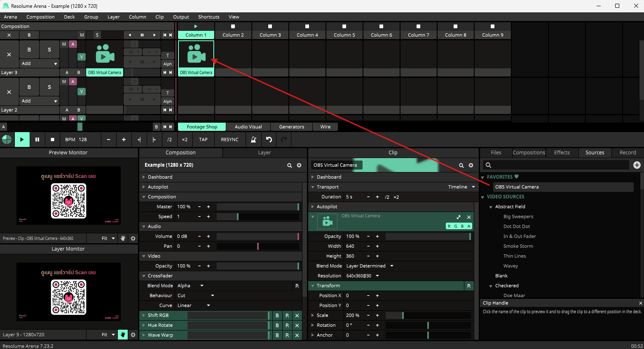644x349 pixels.
Task: Click the redo arrow icon in transport bar
Action: point(283,140)
